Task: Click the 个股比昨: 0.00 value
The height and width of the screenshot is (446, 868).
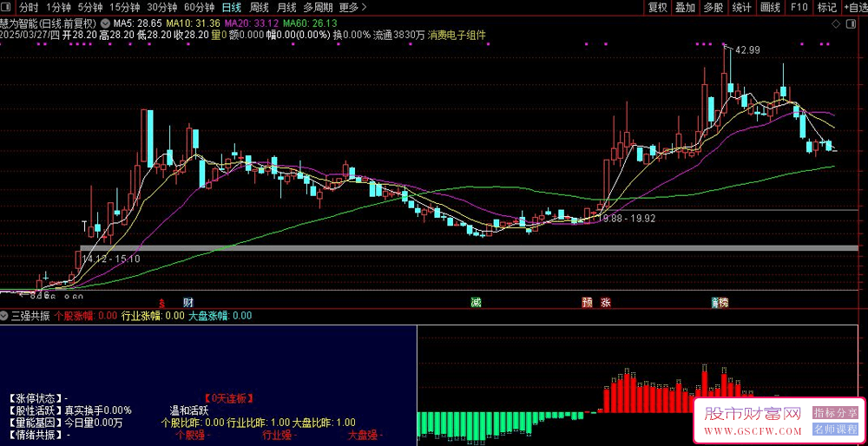Action: (193, 423)
